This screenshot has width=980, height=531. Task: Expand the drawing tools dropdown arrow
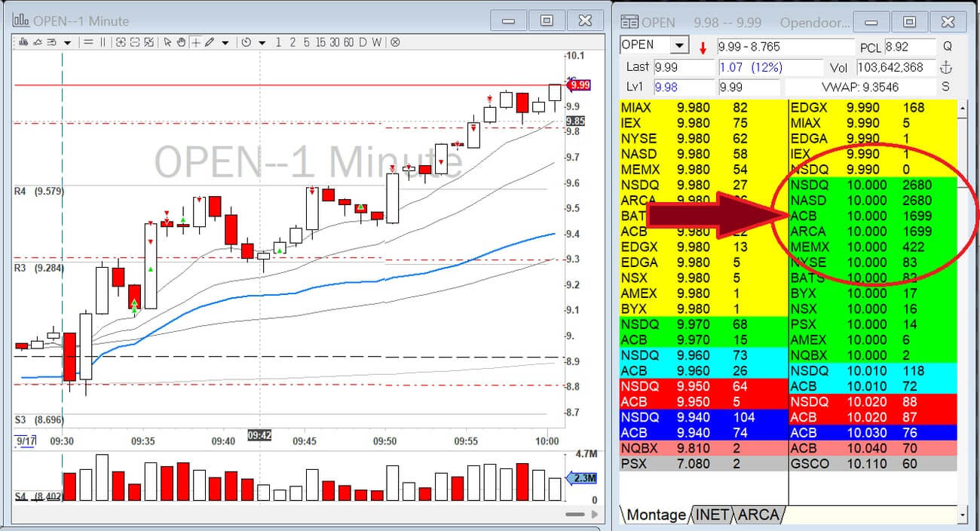point(225,43)
